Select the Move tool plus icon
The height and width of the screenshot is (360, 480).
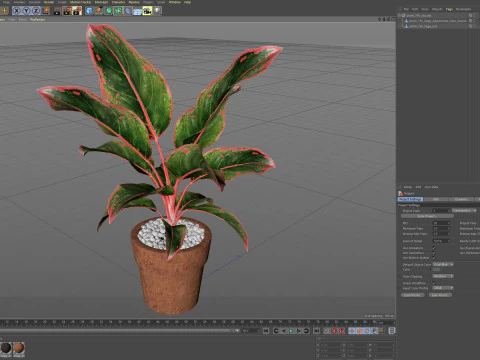(x=4, y=11)
